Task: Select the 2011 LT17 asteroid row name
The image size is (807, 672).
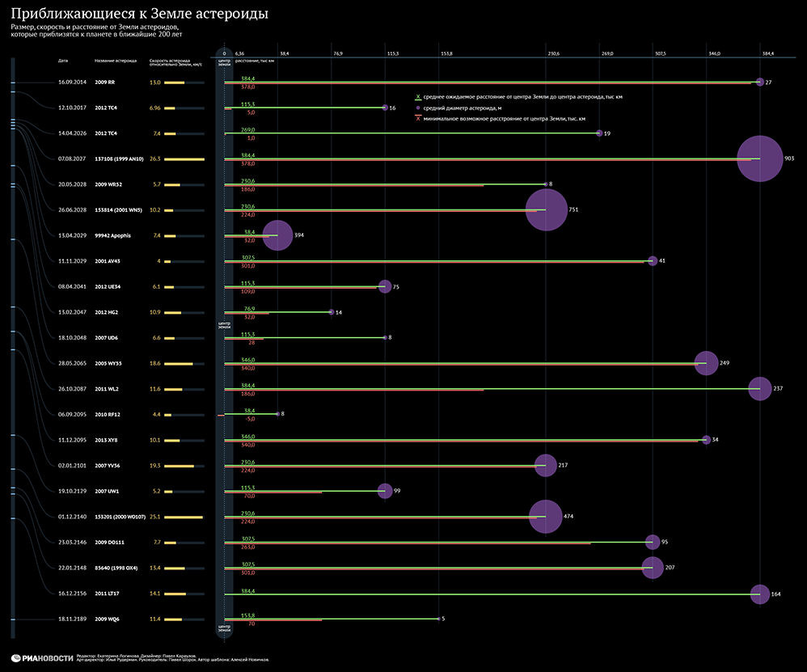Action: [x=107, y=594]
